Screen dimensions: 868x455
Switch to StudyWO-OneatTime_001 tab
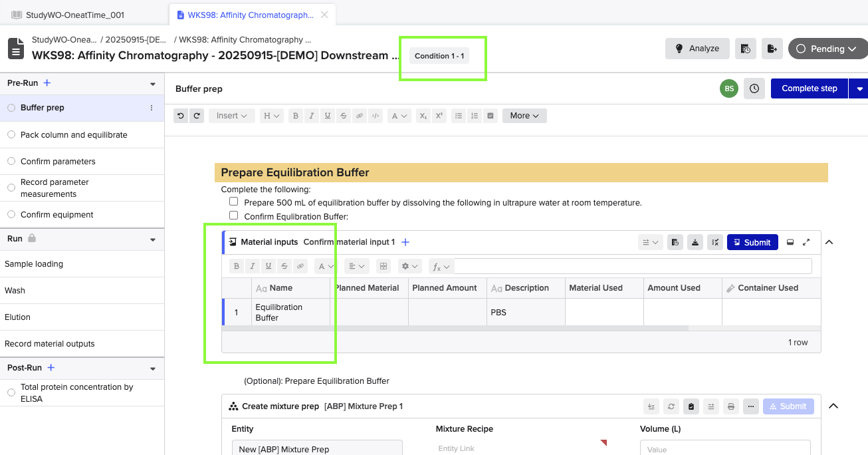tap(74, 15)
